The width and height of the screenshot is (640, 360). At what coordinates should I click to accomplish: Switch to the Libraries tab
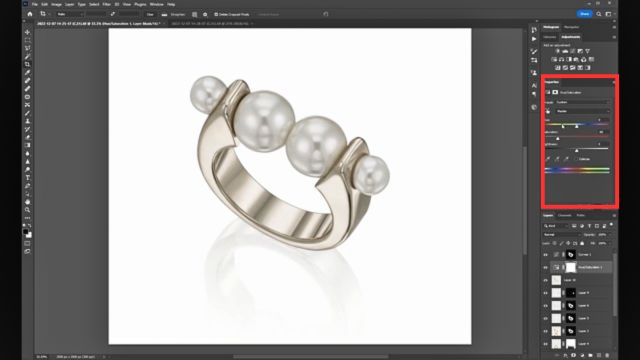549,37
